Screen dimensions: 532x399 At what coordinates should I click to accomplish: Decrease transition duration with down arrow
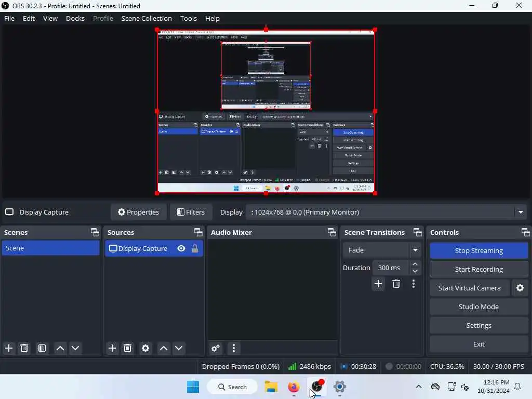(415, 271)
